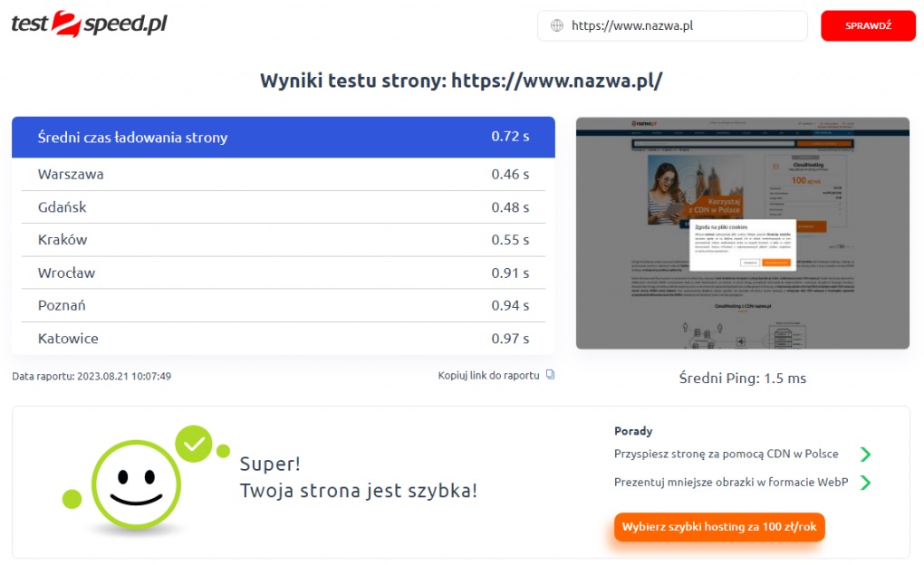This screenshot has height=565, width=924.
Task: Click green chevron next to WebP tip
Action: point(865,483)
